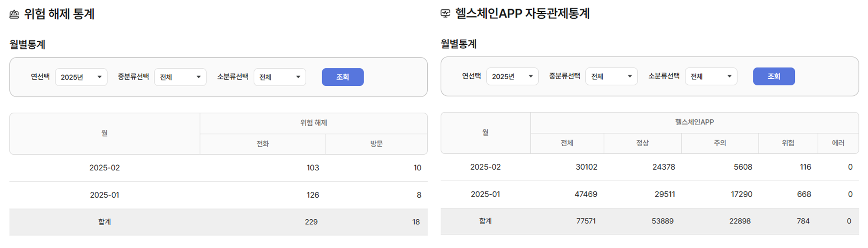This screenshot has height=248, width=868.
Task: Click 2025-01 row label in 위험 해제 table
Action: pyautogui.click(x=105, y=195)
